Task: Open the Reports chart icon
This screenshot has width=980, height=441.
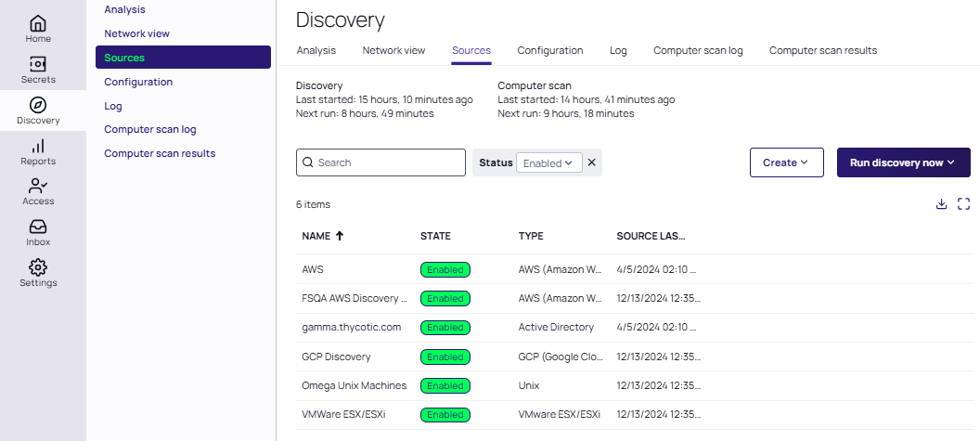Action: coord(38,146)
